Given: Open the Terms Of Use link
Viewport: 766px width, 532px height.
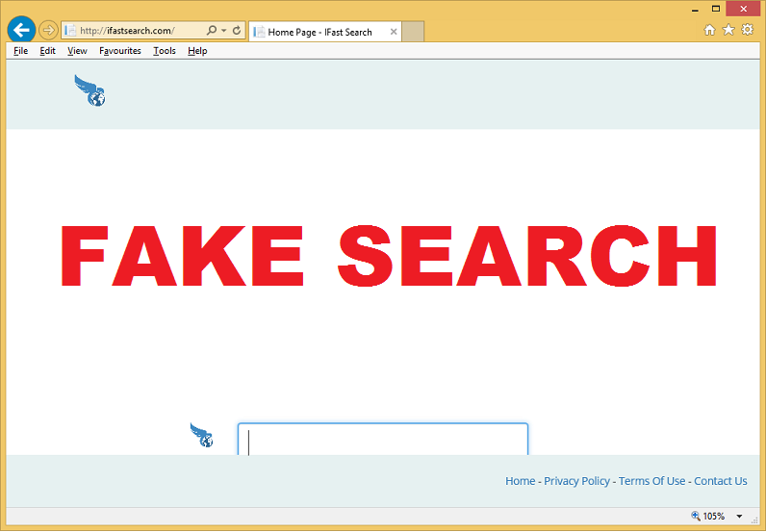Looking at the screenshot, I should (x=651, y=481).
